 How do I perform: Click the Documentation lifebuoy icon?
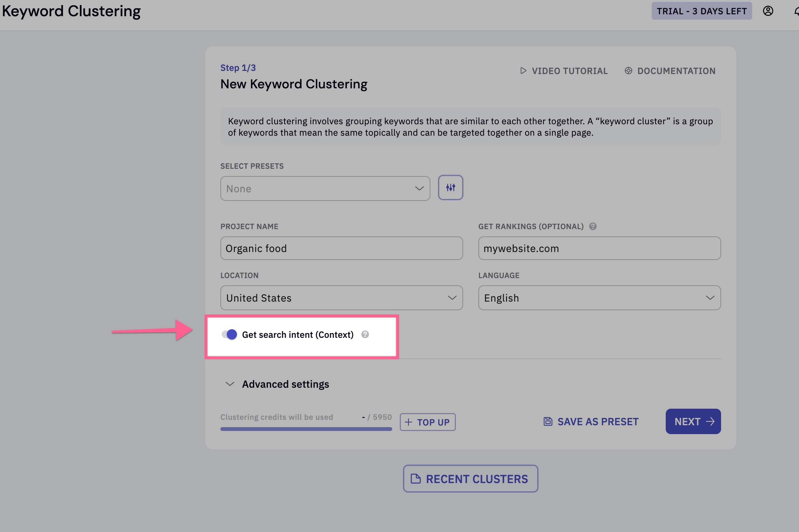click(x=628, y=71)
